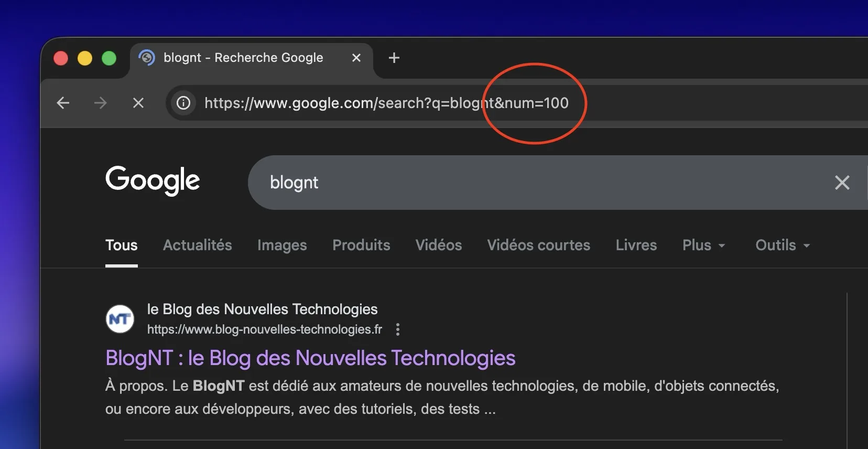Click the Google logo
The height and width of the screenshot is (449, 868).
coord(153,181)
